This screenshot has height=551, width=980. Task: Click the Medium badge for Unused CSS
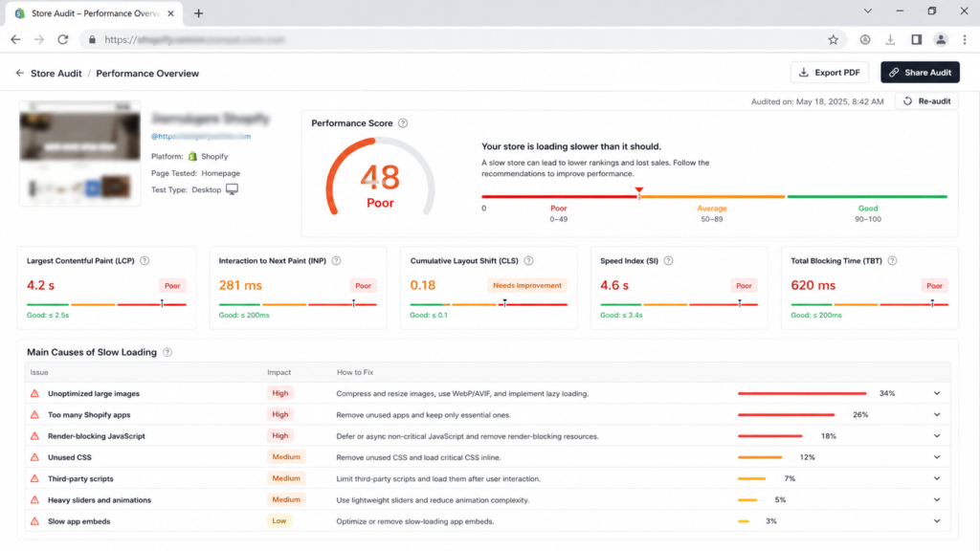click(x=286, y=457)
